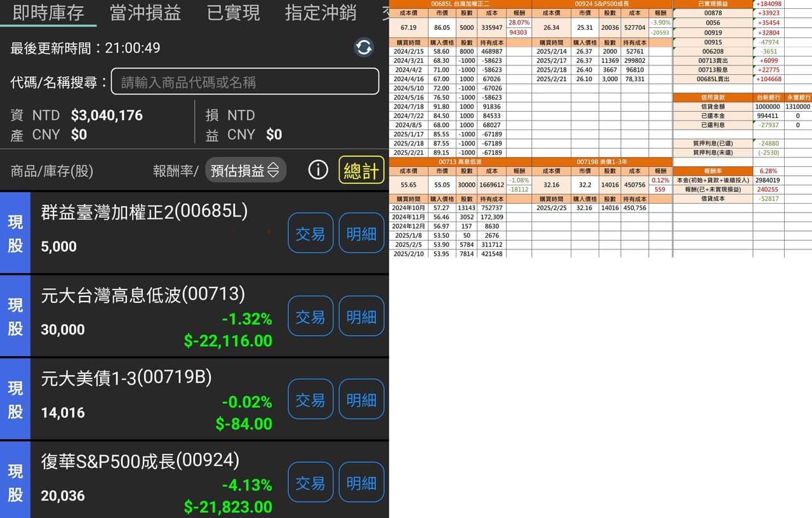Click the 994411 repaid principal cell

coord(769,116)
